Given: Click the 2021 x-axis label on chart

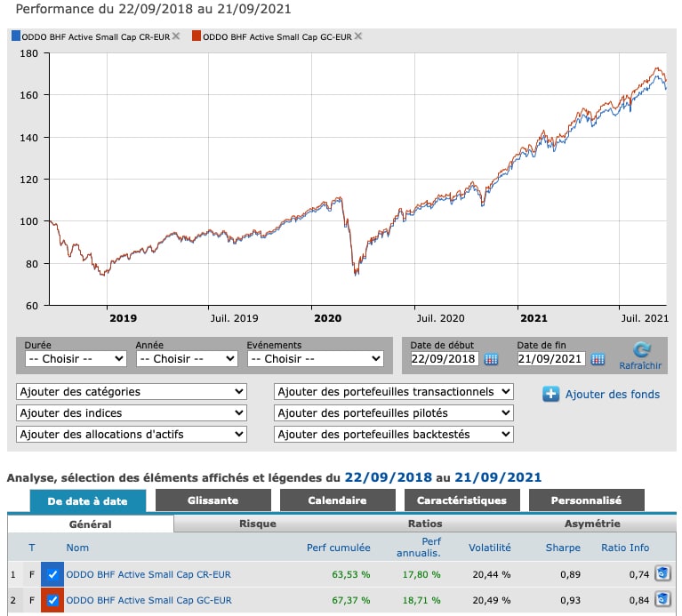Looking at the screenshot, I should (534, 318).
